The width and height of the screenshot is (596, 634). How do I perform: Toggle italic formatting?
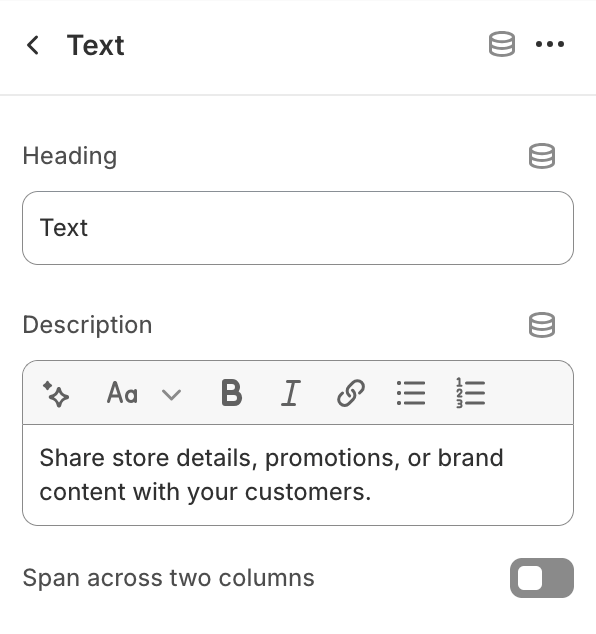pos(291,393)
